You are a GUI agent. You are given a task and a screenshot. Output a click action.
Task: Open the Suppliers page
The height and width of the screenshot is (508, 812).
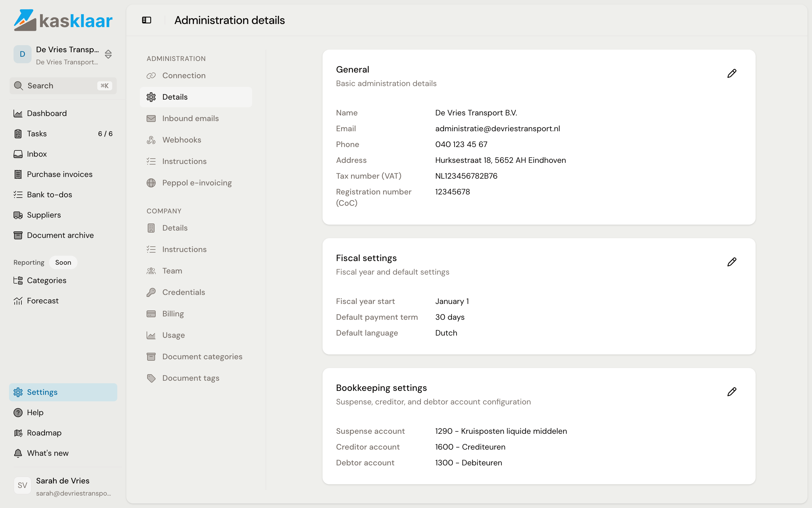[x=63, y=215]
